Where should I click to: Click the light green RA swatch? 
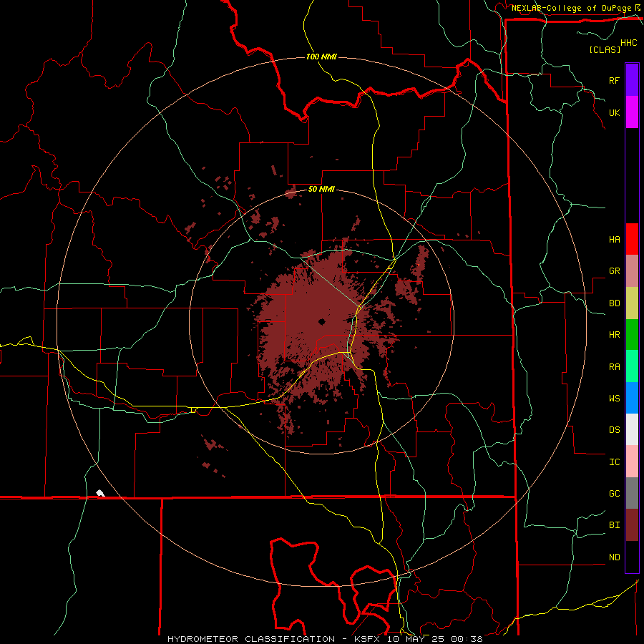pos(632,366)
